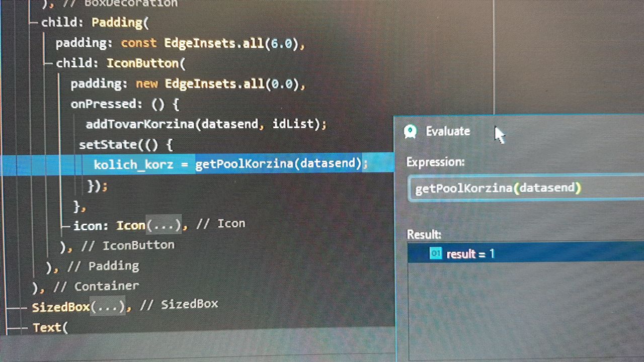Expand the folded SizedBox(...) code
This screenshot has height=362, width=644.
tap(107, 306)
